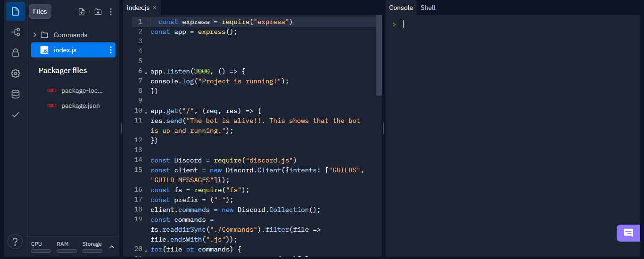This screenshot has width=644, height=259.
Task: Click the npm icon beside package-loc...
Action: (x=52, y=90)
